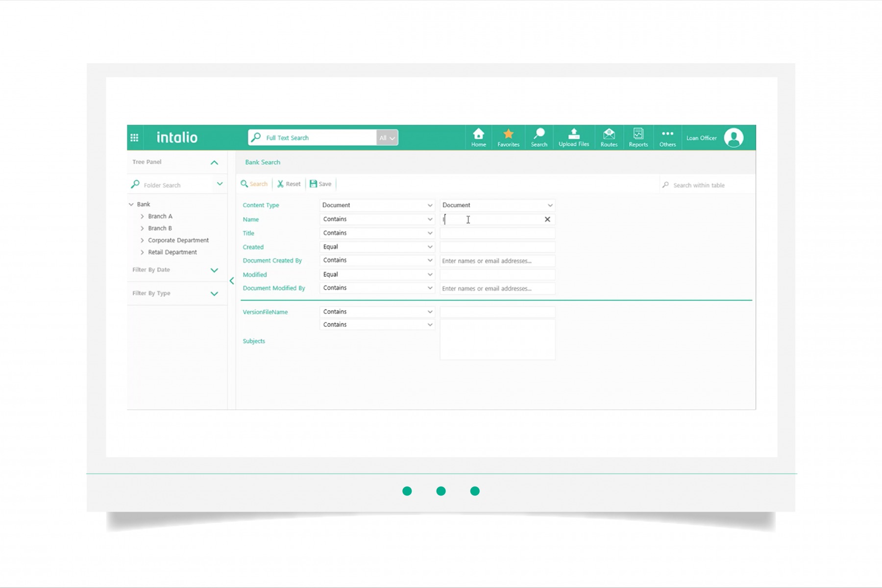This screenshot has height=588, width=882.
Task: Click the Reset button
Action: point(289,184)
